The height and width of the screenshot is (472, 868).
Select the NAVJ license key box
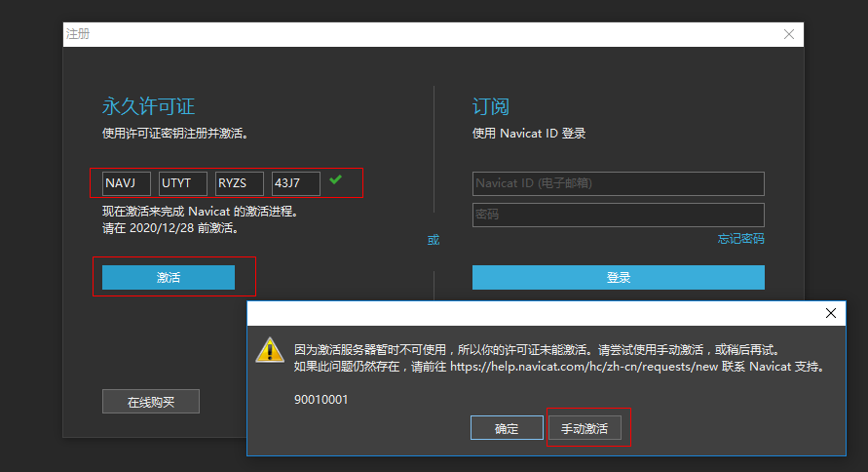[127, 183]
